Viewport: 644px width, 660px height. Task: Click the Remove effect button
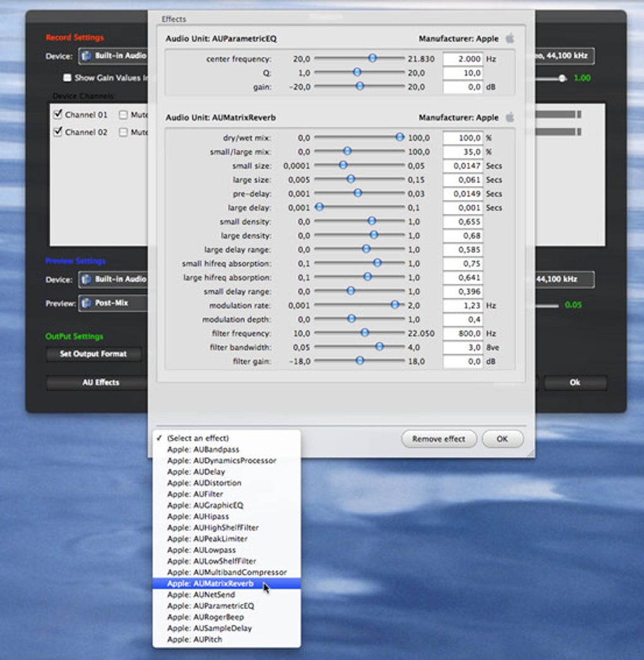click(x=439, y=439)
